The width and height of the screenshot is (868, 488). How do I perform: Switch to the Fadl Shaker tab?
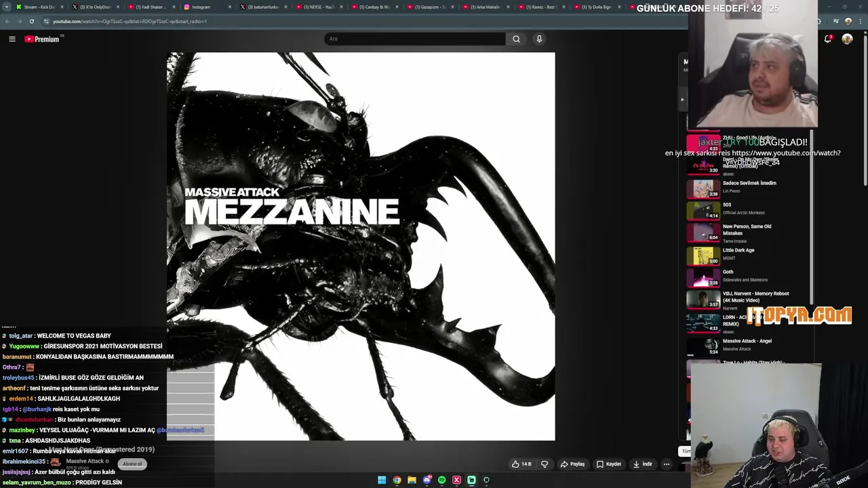[151, 7]
